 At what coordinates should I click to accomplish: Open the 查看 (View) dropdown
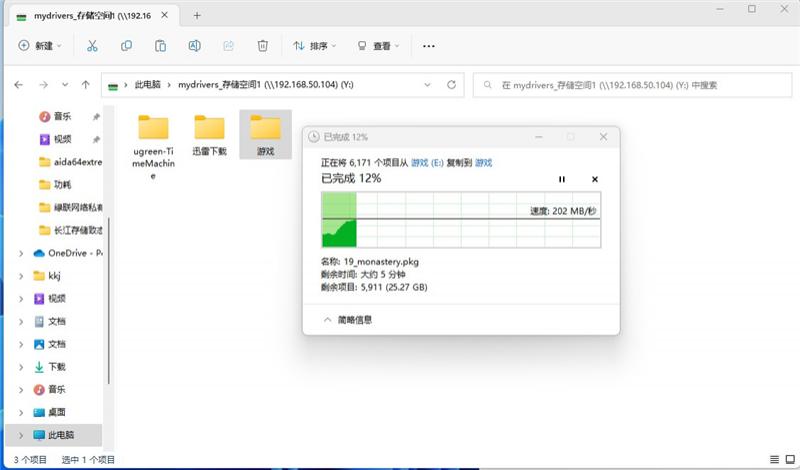pyautogui.click(x=378, y=46)
